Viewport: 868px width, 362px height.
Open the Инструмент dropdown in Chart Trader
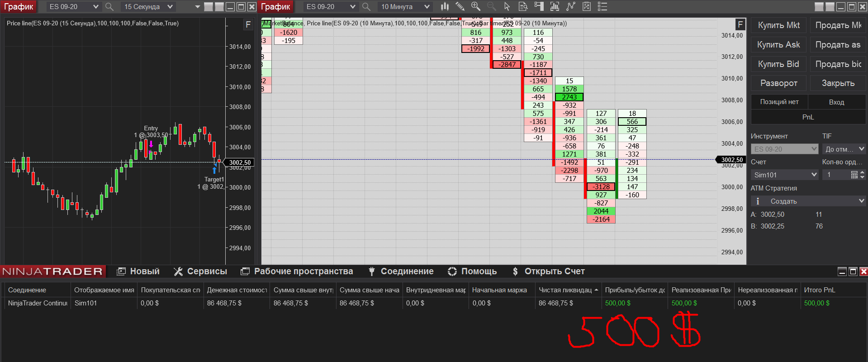785,149
